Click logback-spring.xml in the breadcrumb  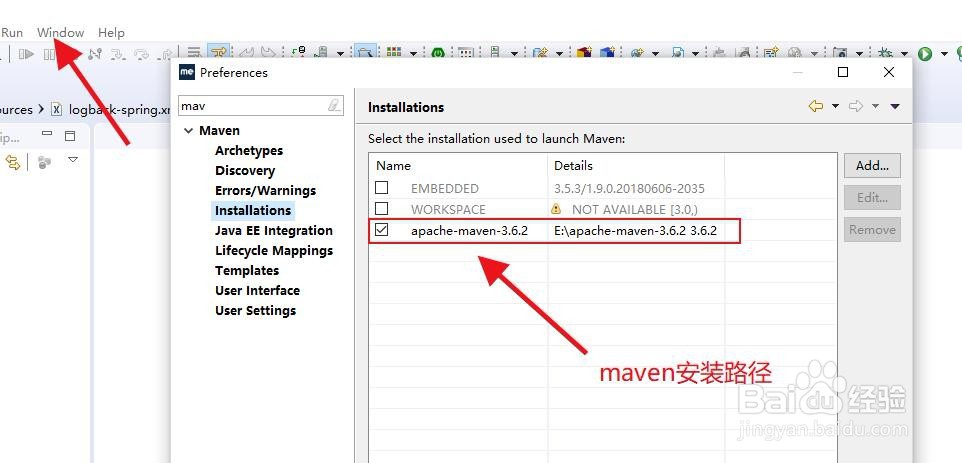120,109
